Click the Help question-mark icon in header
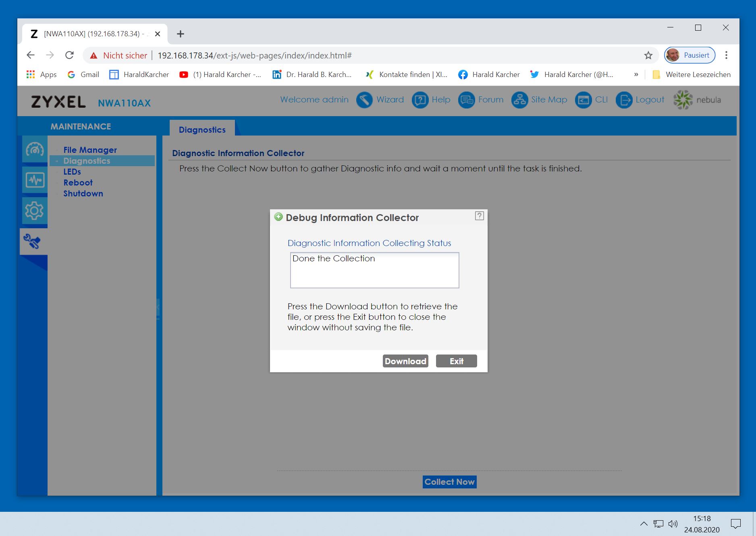The image size is (756, 536). pos(420,100)
